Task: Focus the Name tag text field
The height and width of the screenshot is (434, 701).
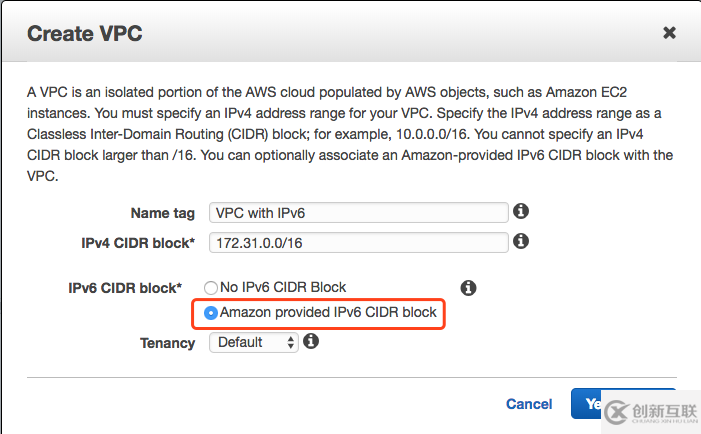Action: point(359,212)
